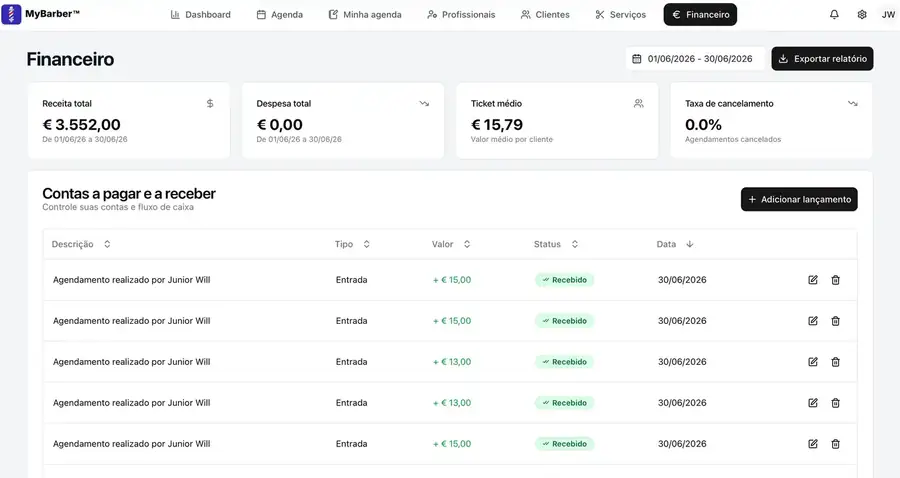Click the people icon in Ticket médio card
This screenshot has height=478, width=900.
click(638, 103)
